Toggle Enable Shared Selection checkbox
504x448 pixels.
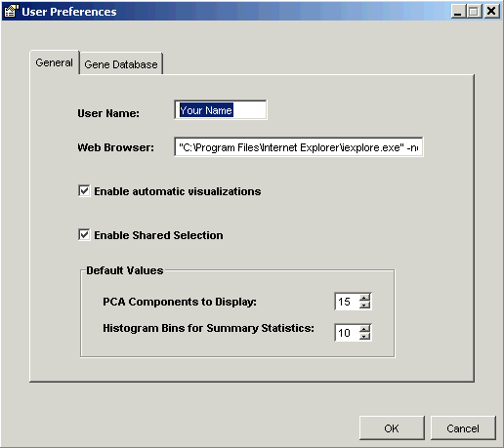(84, 235)
